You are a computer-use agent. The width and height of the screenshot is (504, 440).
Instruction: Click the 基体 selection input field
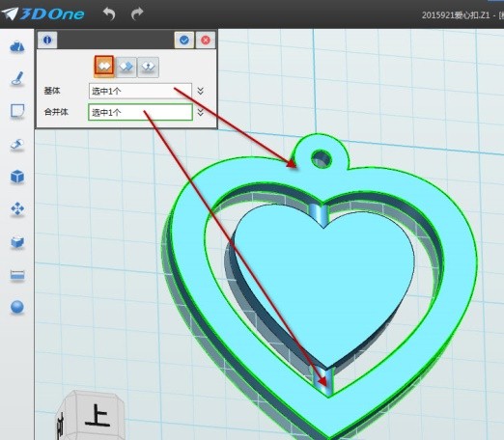(x=140, y=91)
